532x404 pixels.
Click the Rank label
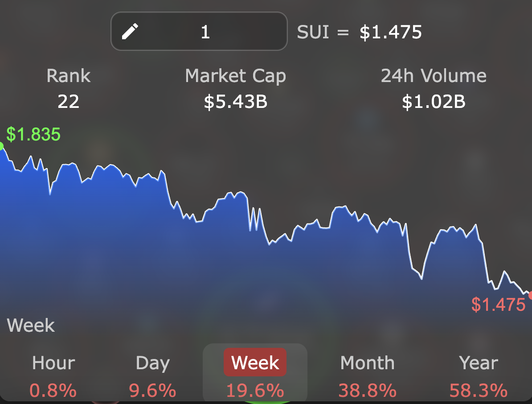tap(69, 76)
